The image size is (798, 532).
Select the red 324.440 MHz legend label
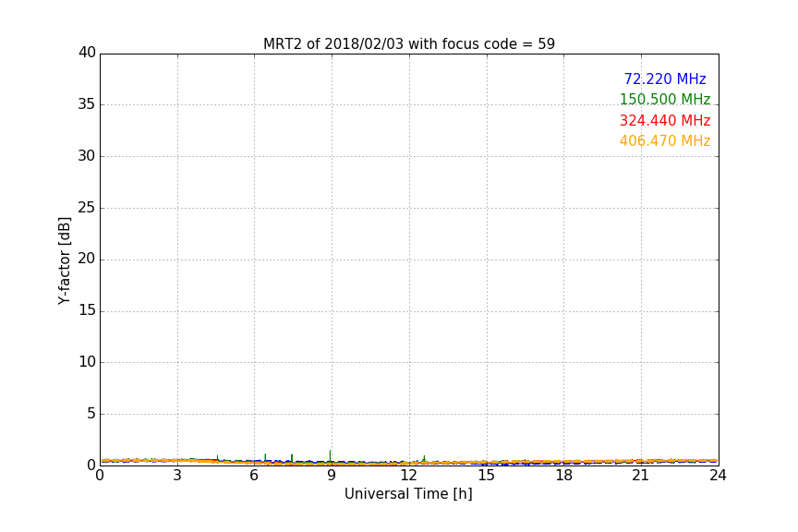click(665, 121)
